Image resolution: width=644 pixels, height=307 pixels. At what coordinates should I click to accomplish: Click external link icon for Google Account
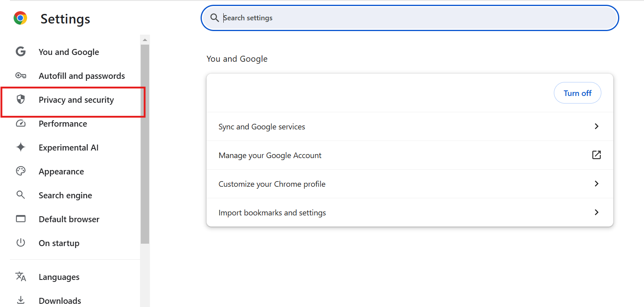(597, 155)
